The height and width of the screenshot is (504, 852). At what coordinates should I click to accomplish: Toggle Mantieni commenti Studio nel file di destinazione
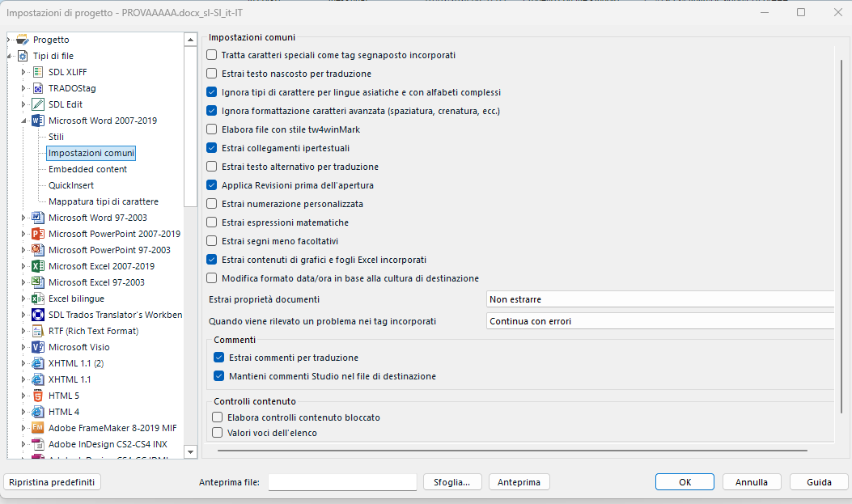point(219,376)
